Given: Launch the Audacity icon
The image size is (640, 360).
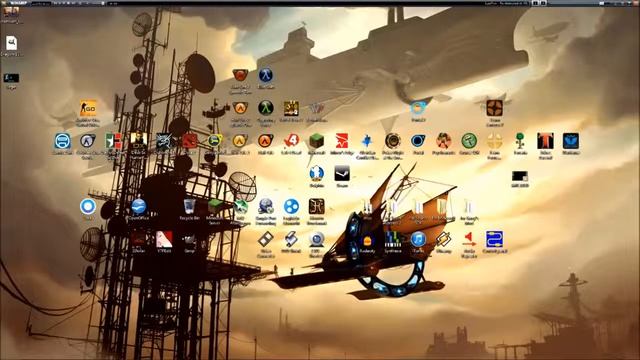Looking at the screenshot, I should coord(367,240).
